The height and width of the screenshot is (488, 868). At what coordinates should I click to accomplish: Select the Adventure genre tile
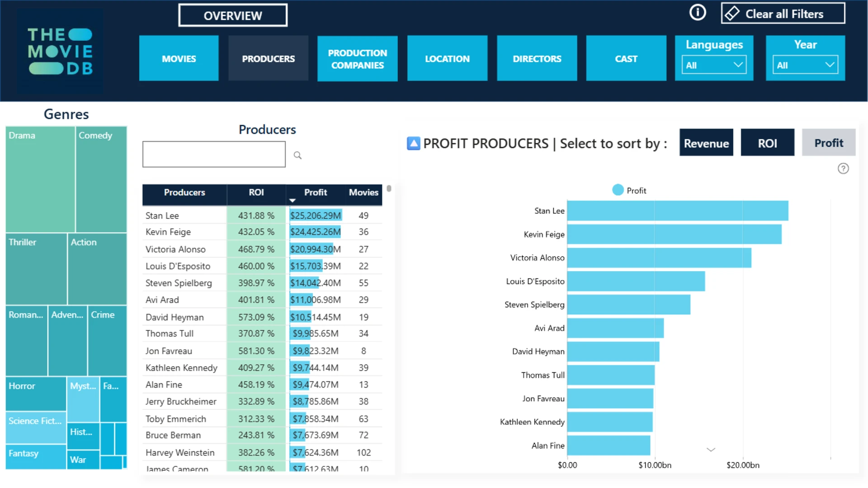[x=67, y=341]
